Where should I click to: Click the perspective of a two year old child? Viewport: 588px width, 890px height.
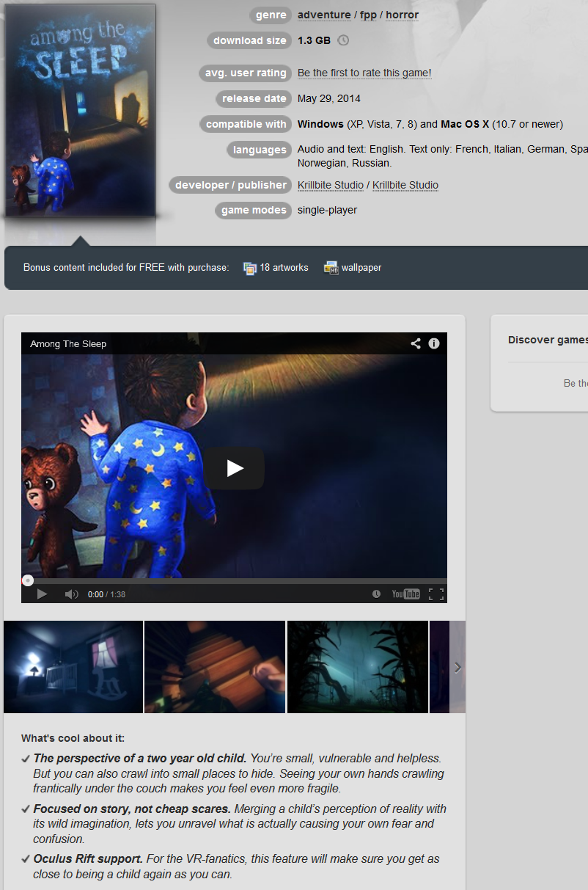pos(141,758)
